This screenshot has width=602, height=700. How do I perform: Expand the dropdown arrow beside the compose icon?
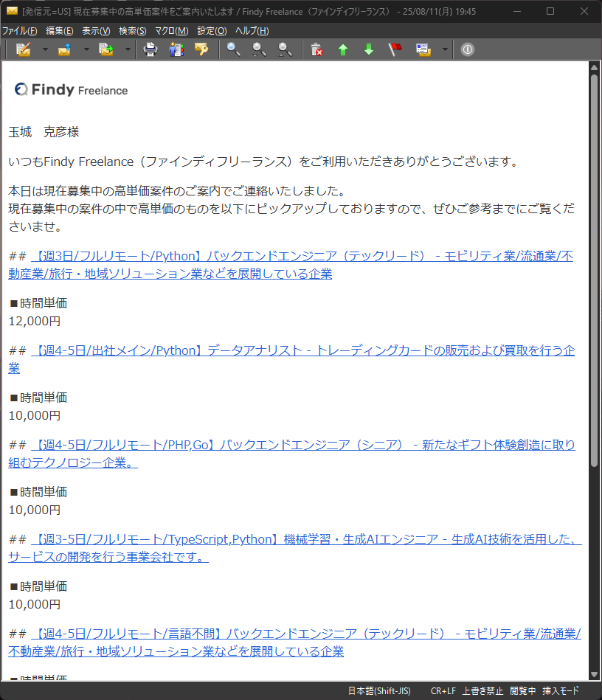click(x=45, y=49)
